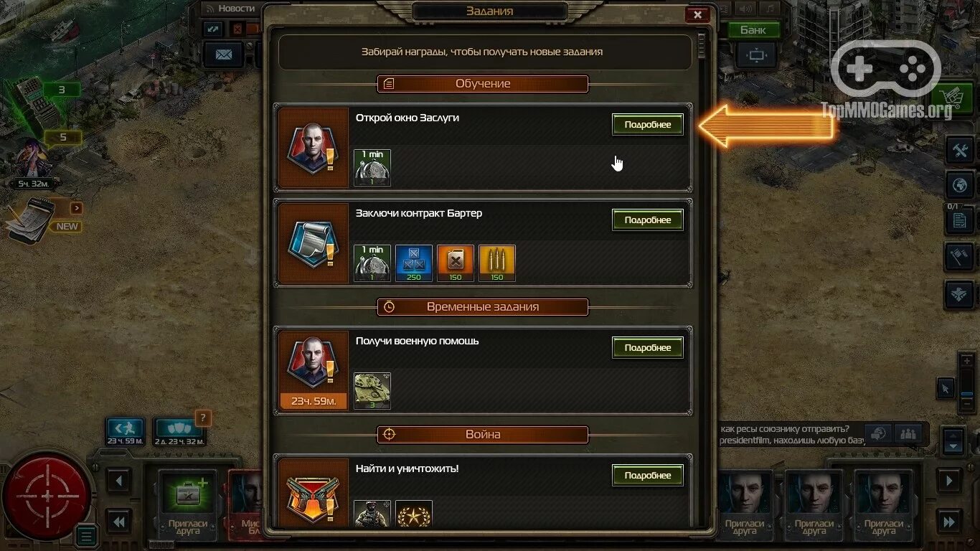Click the tank reward thumbnail
This screenshot has height=551, width=980.
(x=372, y=390)
